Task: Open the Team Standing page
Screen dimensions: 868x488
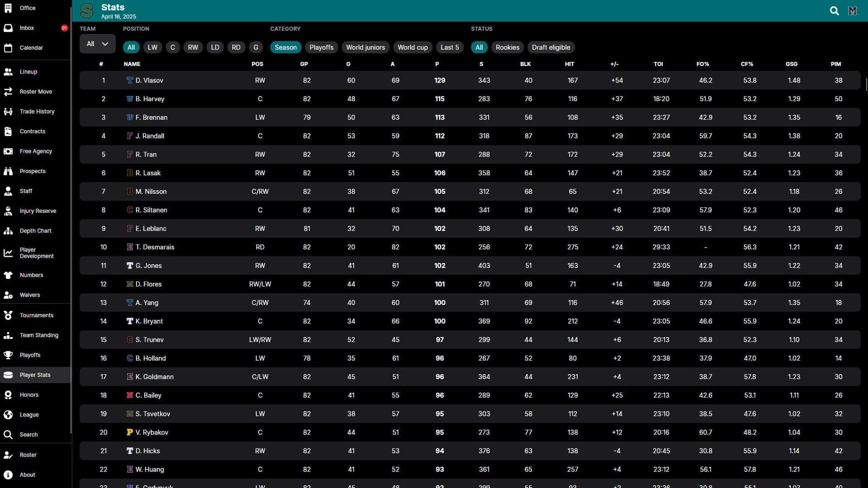Action: pyautogui.click(x=39, y=335)
